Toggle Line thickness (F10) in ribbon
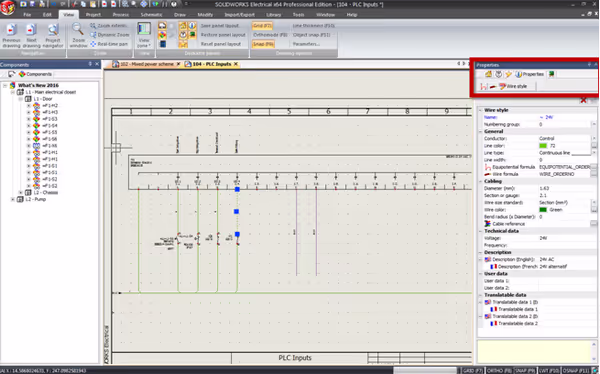600x374 pixels. click(x=313, y=26)
